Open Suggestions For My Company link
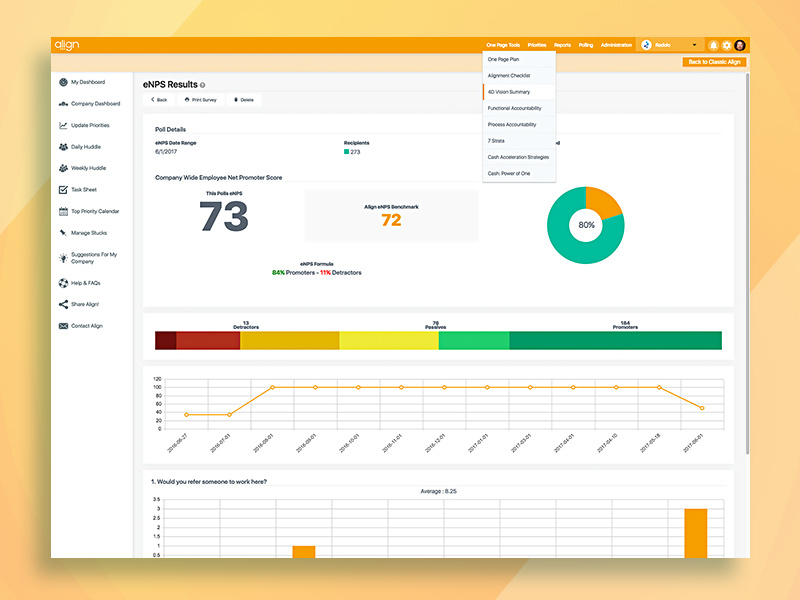The image size is (800, 600). click(x=94, y=258)
